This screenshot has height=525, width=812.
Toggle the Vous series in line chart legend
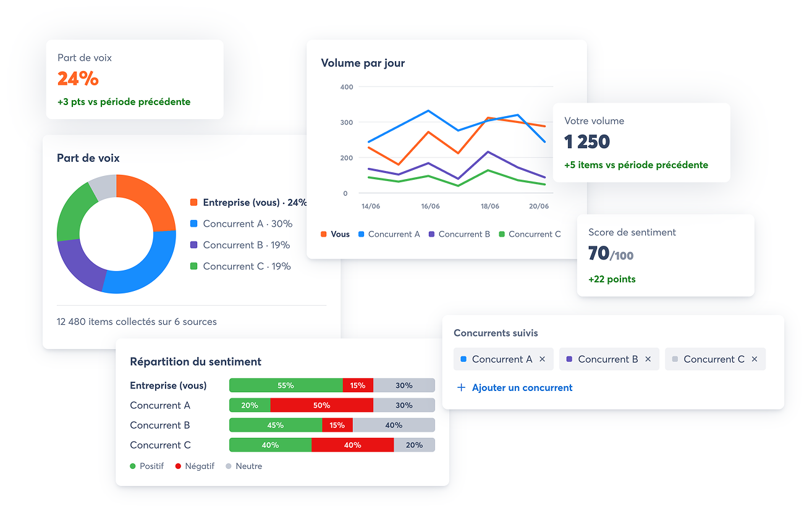(335, 234)
